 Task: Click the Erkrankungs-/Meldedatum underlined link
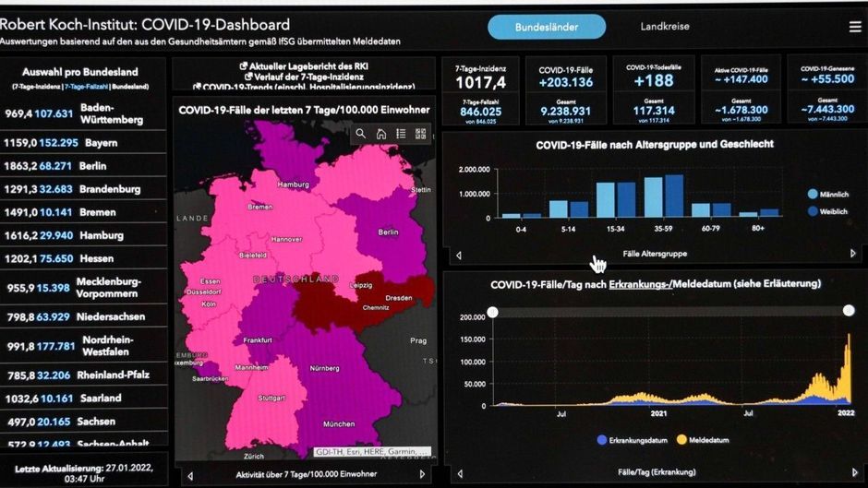coord(640,284)
